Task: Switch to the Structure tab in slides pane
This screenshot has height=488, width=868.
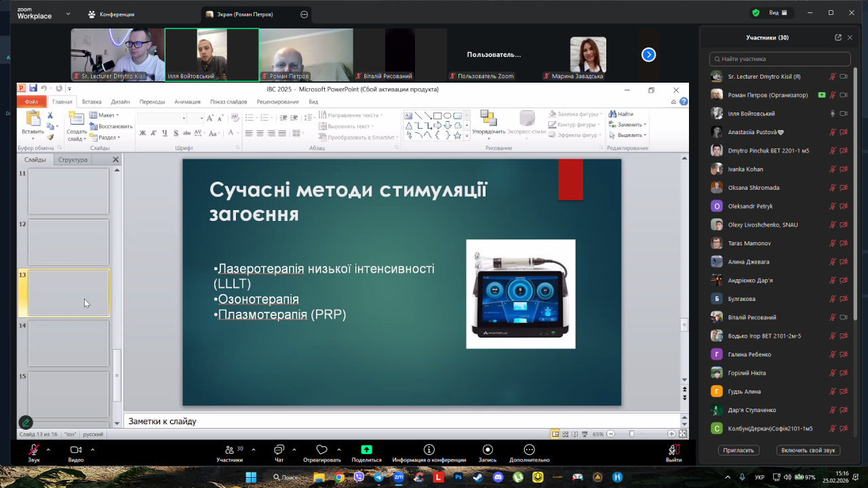Action: coord(73,160)
